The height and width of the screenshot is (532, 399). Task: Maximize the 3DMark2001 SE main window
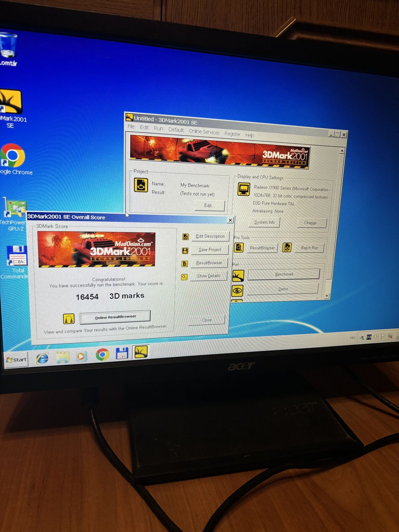pos(337,135)
